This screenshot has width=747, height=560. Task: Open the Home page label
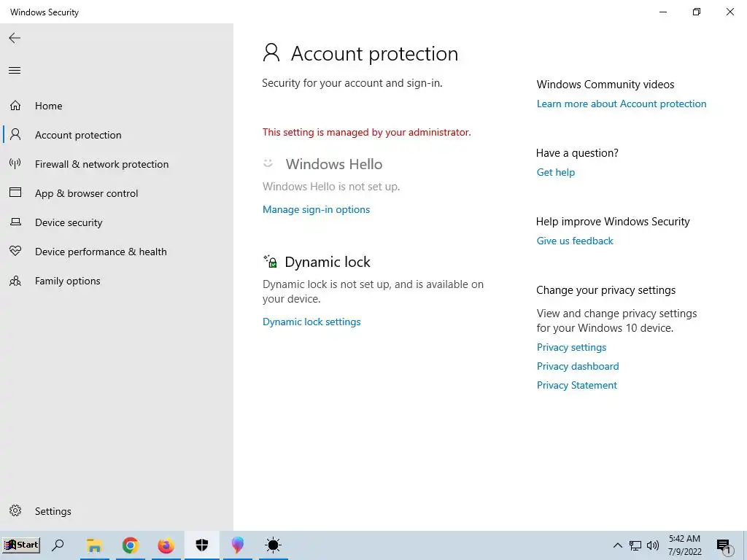[x=49, y=106]
